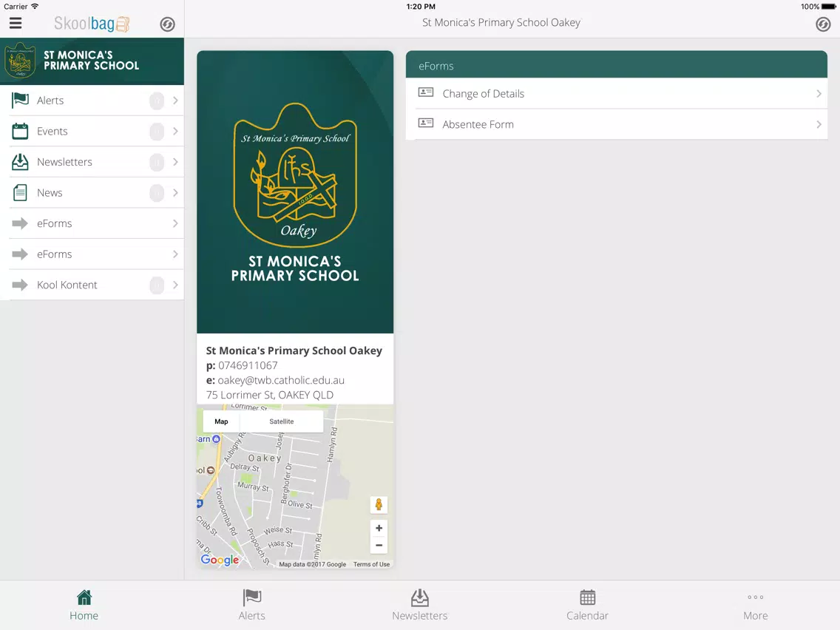Screen dimensions: 840x630
Task: Expand the first eForms row chevron
Action: tap(175, 223)
